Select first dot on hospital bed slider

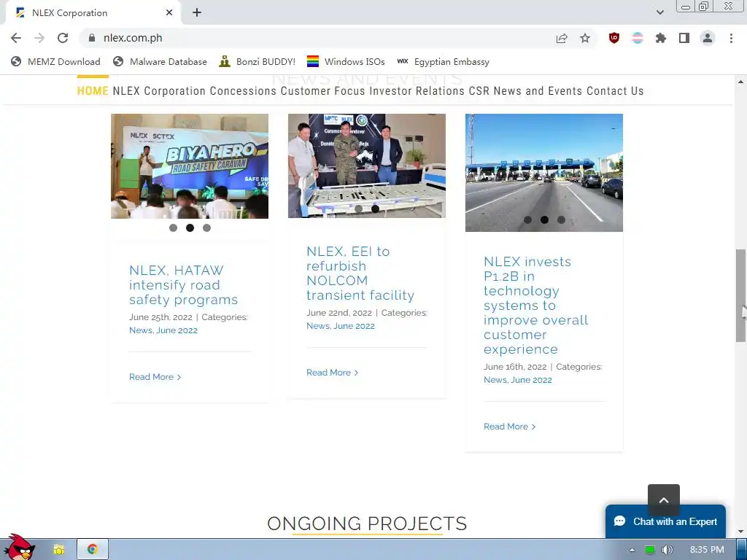point(359,209)
